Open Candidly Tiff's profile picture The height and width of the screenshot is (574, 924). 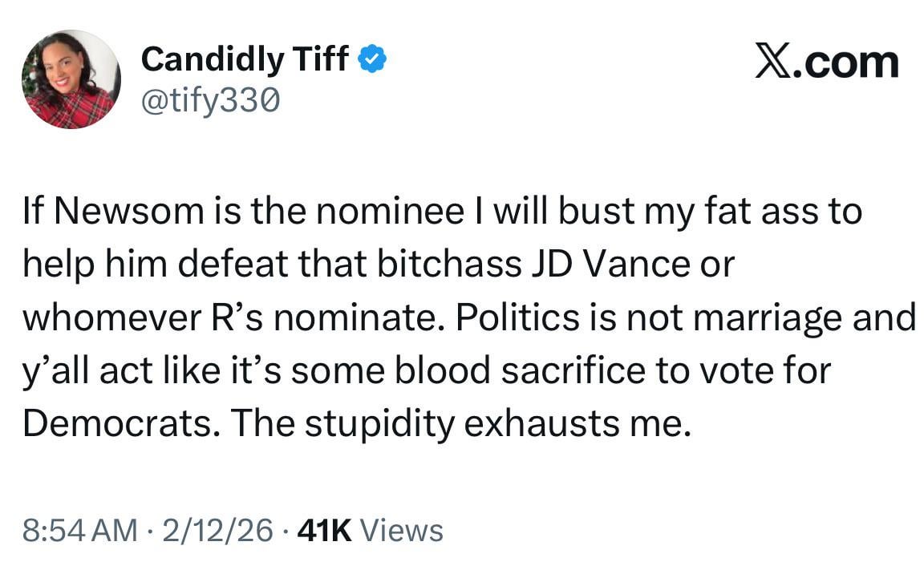pos(71,79)
